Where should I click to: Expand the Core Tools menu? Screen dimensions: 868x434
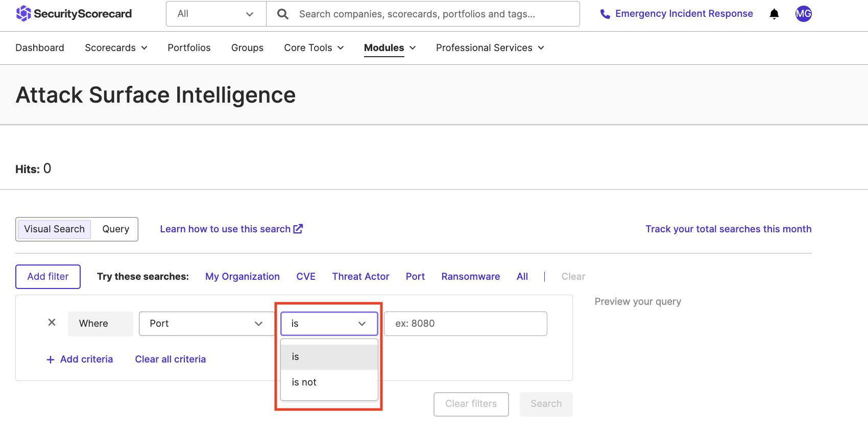pyautogui.click(x=314, y=47)
